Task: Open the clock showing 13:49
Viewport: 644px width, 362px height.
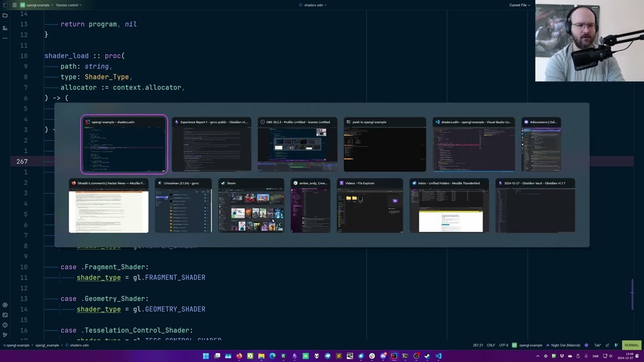Action: click(x=625, y=356)
